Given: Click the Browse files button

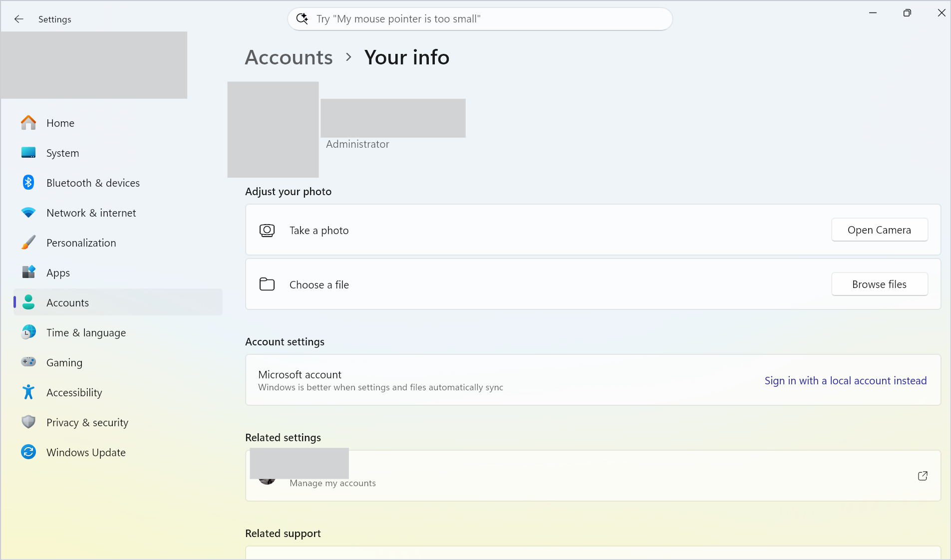Looking at the screenshot, I should point(879,284).
